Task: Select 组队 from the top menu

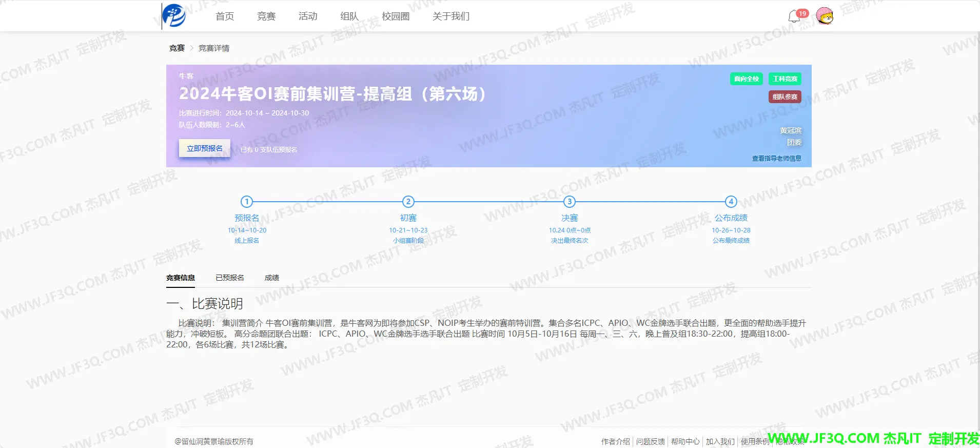Action: pos(349,16)
